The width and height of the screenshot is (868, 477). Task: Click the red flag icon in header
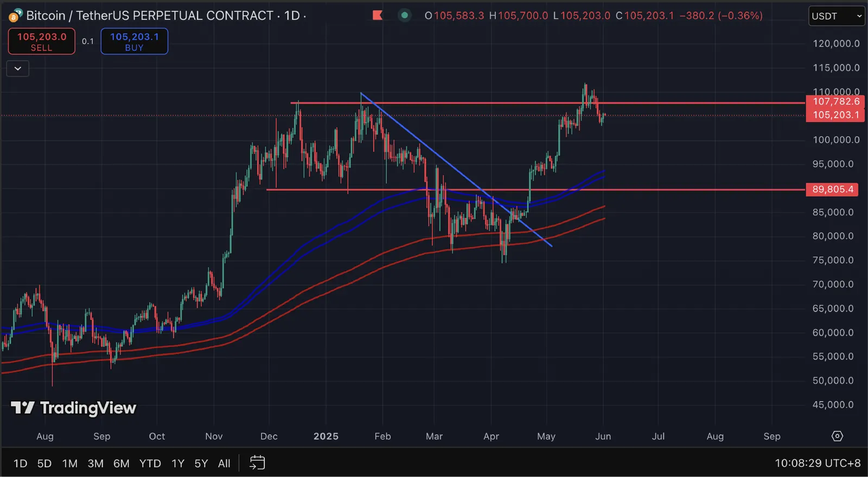click(378, 15)
